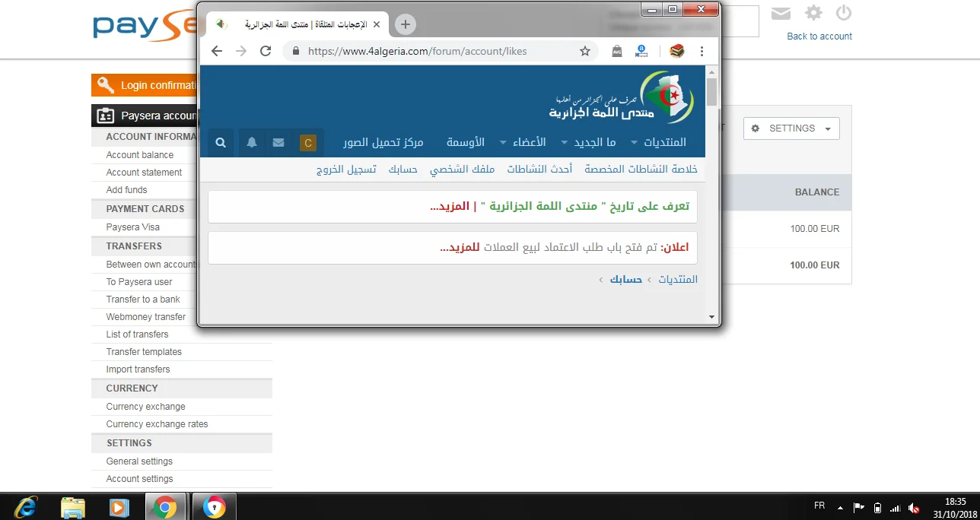
Task: Expand the SETTINGS dropdown button
Action: click(791, 128)
